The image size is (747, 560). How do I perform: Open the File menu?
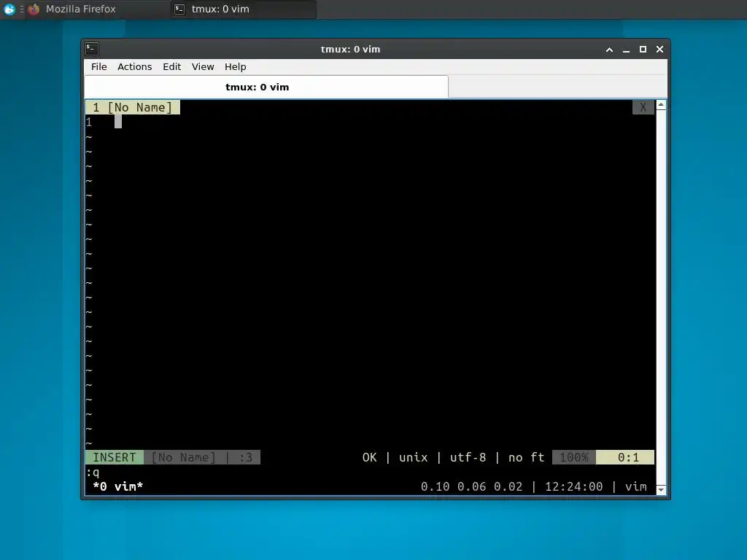[x=98, y=66]
